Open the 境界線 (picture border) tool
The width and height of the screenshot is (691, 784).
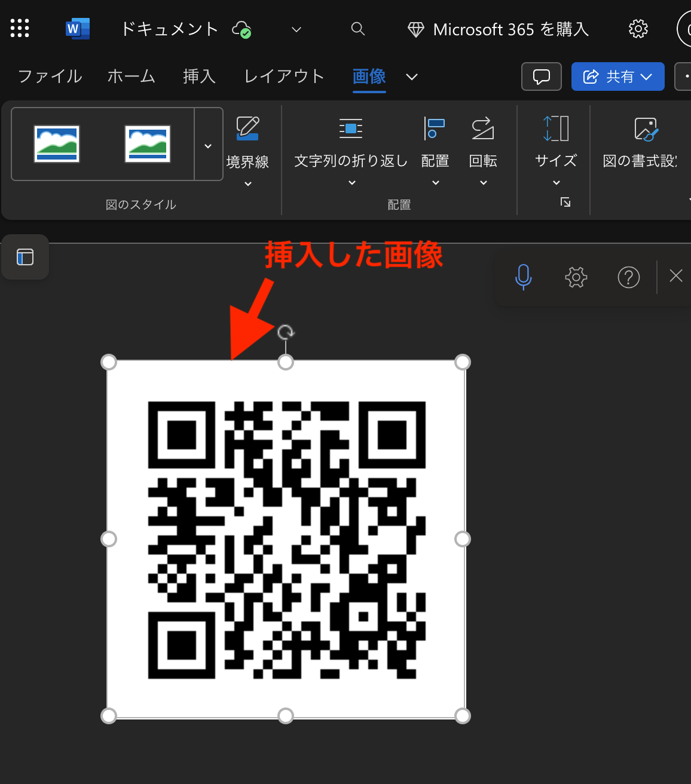coord(247,143)
